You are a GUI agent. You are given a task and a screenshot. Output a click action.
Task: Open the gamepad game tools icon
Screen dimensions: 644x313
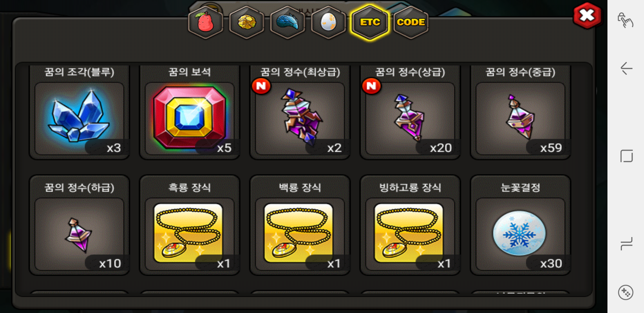pyautogui.click(x=625, y=292)
